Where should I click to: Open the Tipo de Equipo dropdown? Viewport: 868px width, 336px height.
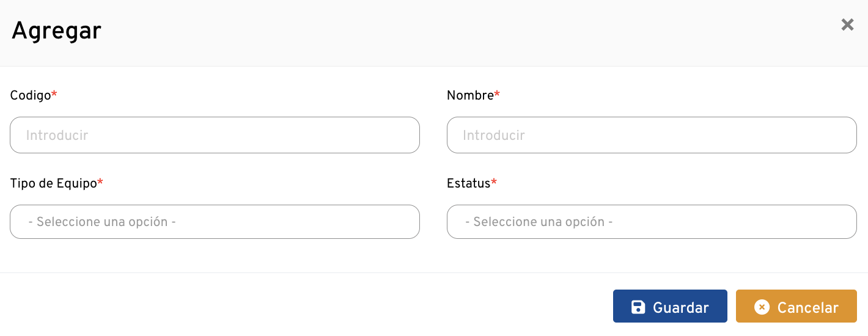click(x=215, y=222)
